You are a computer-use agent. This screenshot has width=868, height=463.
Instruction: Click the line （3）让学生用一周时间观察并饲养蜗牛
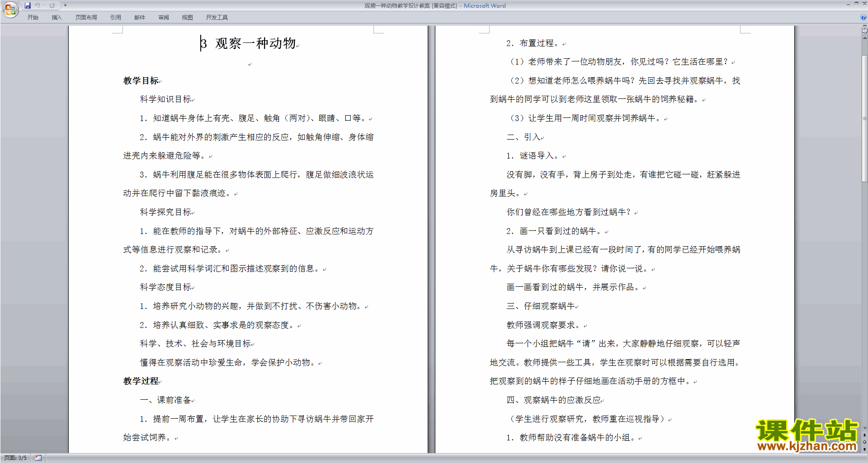(585, 118)
